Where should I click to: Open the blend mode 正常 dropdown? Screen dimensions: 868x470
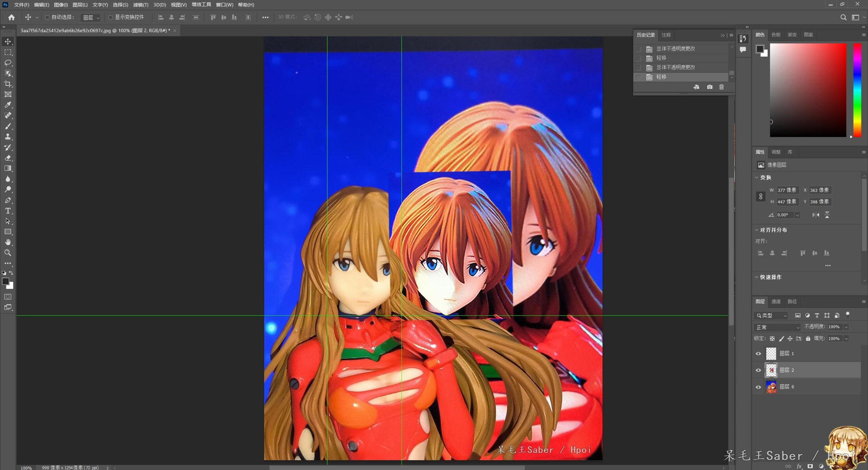pyautogui.click(x=778, y=327)
